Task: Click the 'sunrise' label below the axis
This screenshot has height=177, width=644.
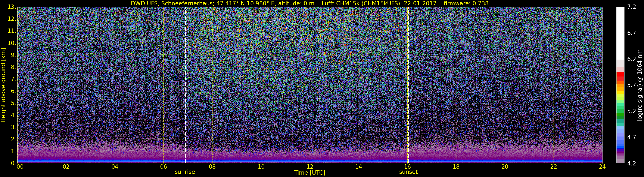Action: point(185,172)
